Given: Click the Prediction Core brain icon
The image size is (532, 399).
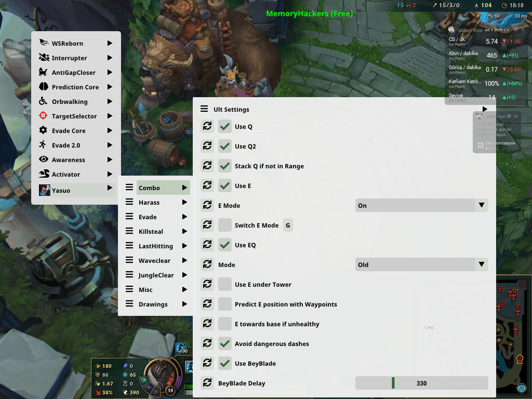Looking at the screenshot, I should click(44, 87).
